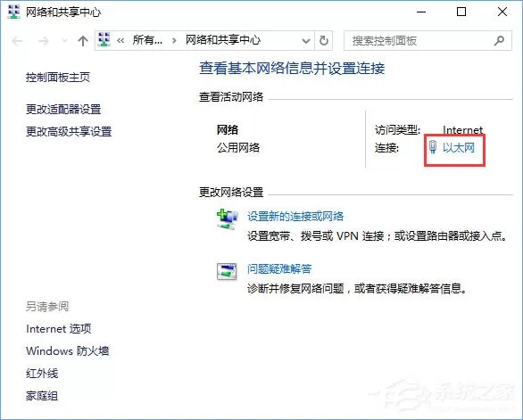Open 更改高级共享设置
This screenshot has width=523, height=420.
pos(69,132)
